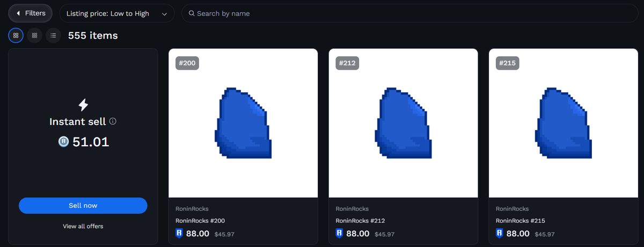Open View all offers link
This screenshot has width=644, height=247.
click(83, 226)
